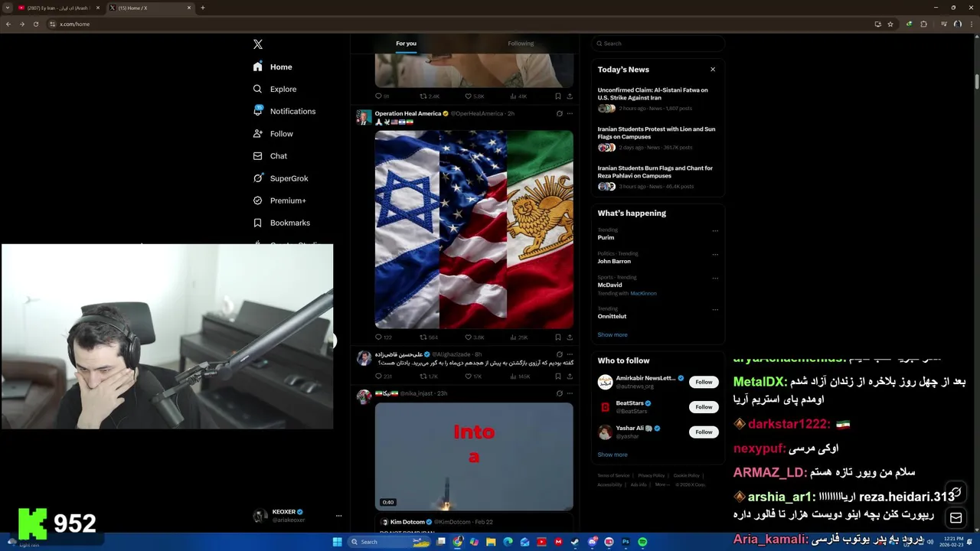Click the X search input field
The height and width of the screenshot is (551, 980).
(658, 44)
